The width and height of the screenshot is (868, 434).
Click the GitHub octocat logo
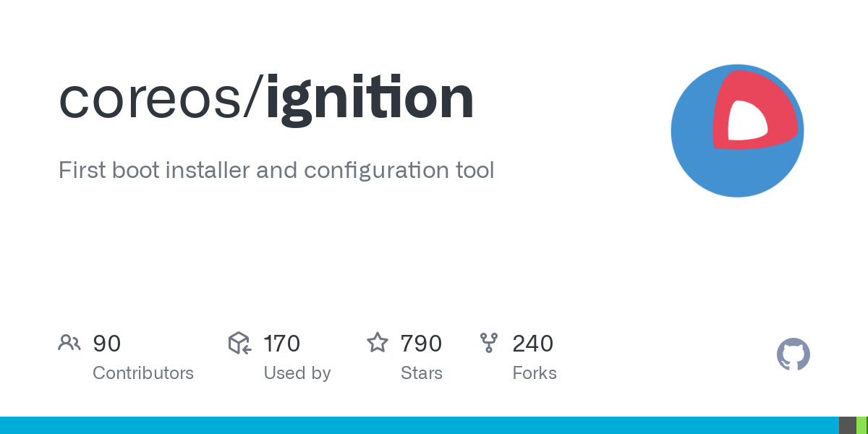[793, 354]
